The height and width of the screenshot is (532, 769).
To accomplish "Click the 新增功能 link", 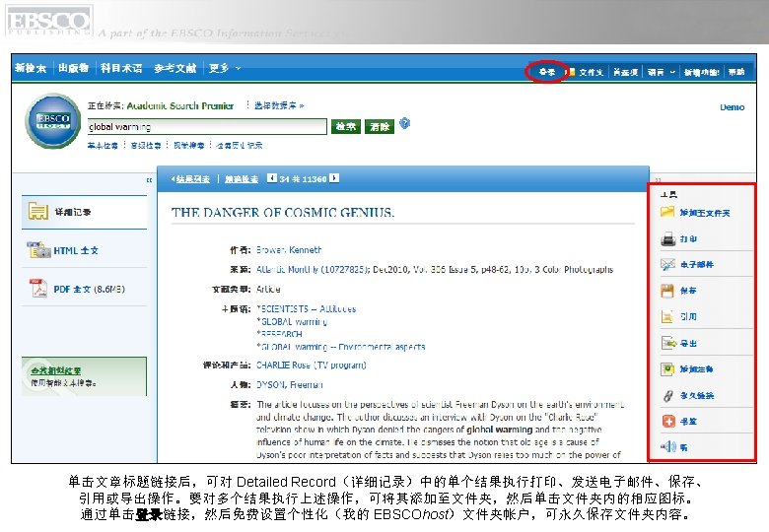I will 701,72.
